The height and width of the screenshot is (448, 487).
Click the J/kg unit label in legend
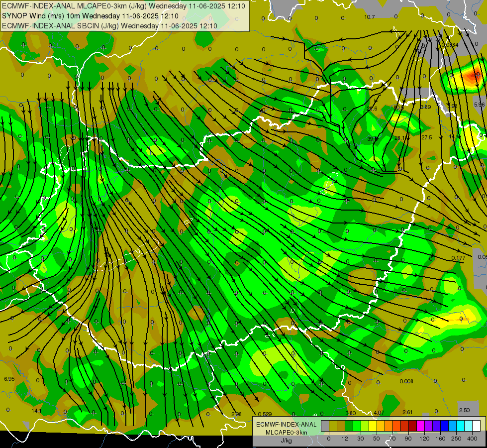click(x=286, y=441)
